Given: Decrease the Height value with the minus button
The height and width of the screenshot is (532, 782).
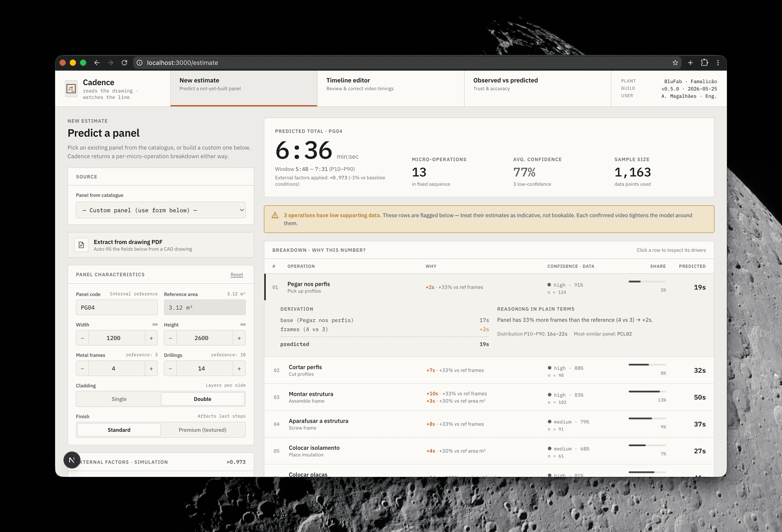Looking at the screenshot, I should tap(170, 338).
